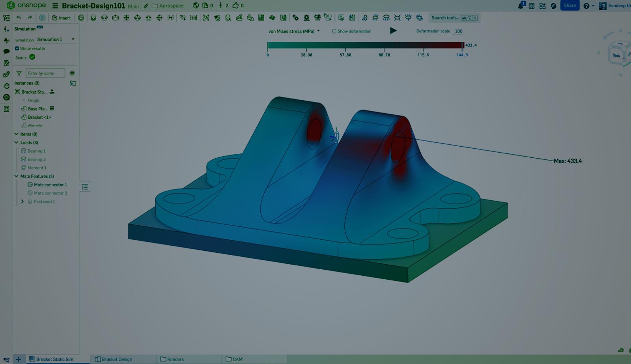Open the von Mises stress dropdown

coord(318,31)
